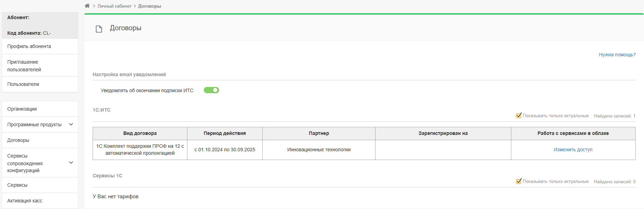Viewport: 644px width, 209px height.
Task: Click the 1С:ИТС section heading
Action: coord(101,110)
